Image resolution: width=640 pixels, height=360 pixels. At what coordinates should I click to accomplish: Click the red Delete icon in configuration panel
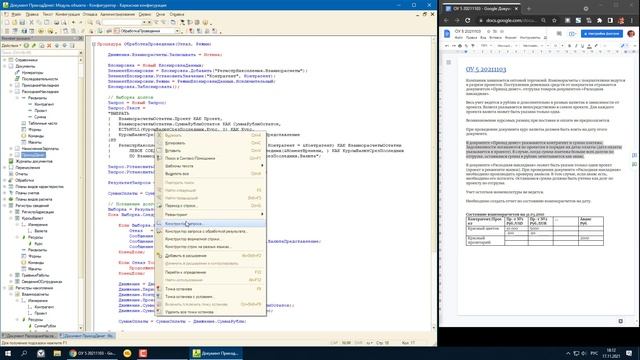tap(49, 45)
